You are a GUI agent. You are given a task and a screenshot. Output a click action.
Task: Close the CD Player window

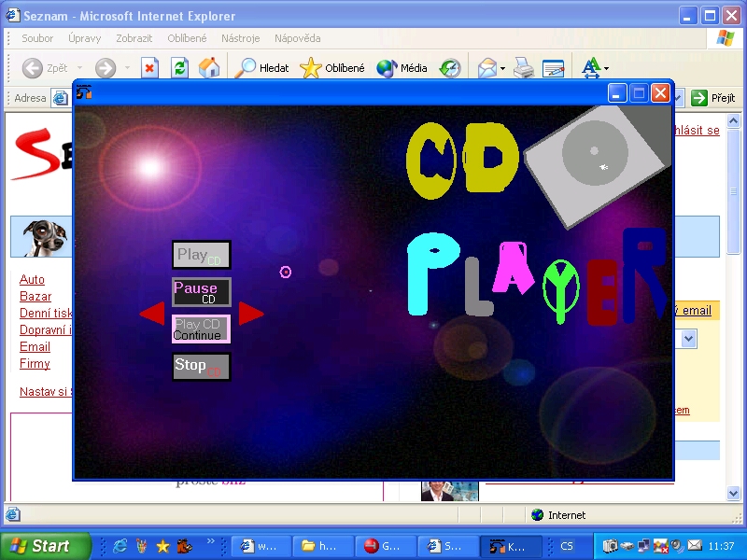(x=660, y=92)
